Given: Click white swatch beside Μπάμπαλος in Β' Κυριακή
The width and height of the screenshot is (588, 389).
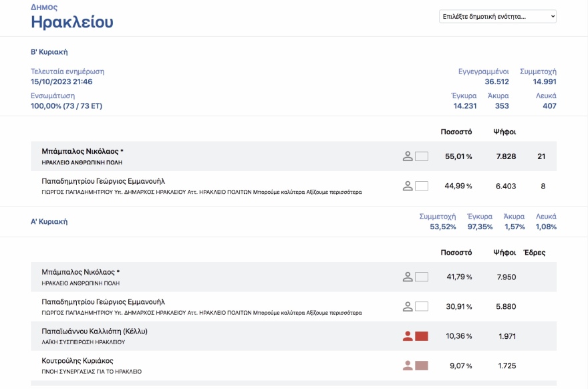Looking at the screenshot, I should pyautogui.click(x=422, y=156).
